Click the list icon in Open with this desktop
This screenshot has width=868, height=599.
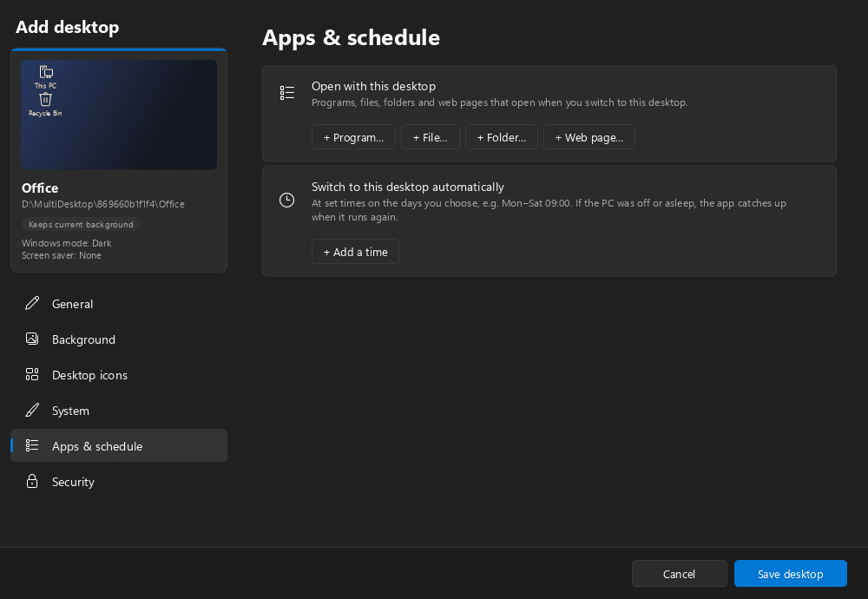point(286,92)
